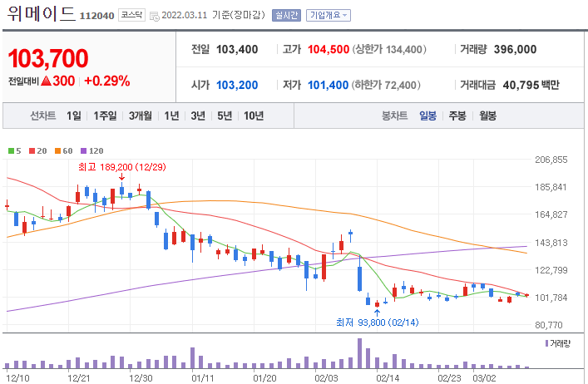Click the 시가 value 103,200

coord(237,85)
